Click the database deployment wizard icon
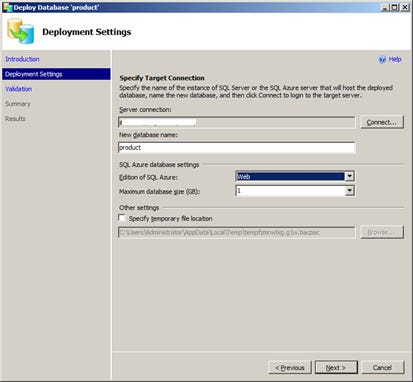The height and width of the screenshot is (382, 413). coord(21,31)
